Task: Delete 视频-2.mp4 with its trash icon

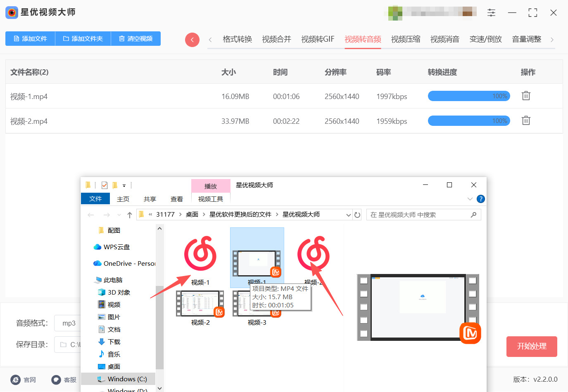Action: (526, 120)
